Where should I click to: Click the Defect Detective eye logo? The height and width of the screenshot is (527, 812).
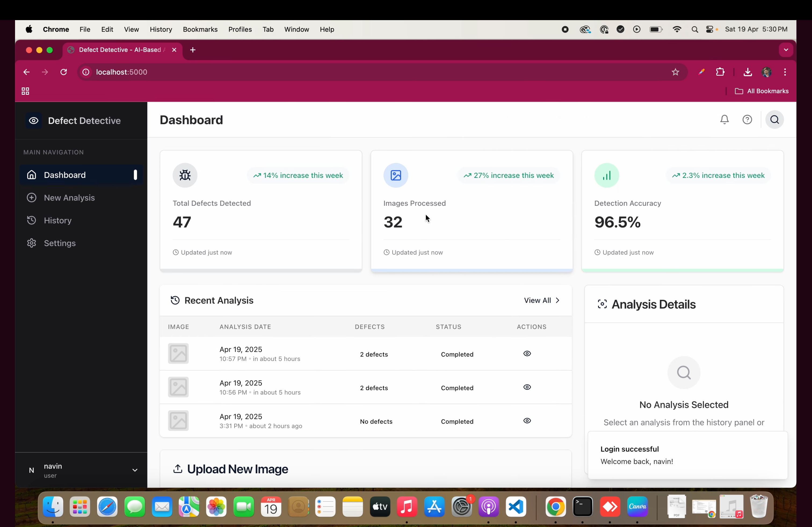coord(34,121)
